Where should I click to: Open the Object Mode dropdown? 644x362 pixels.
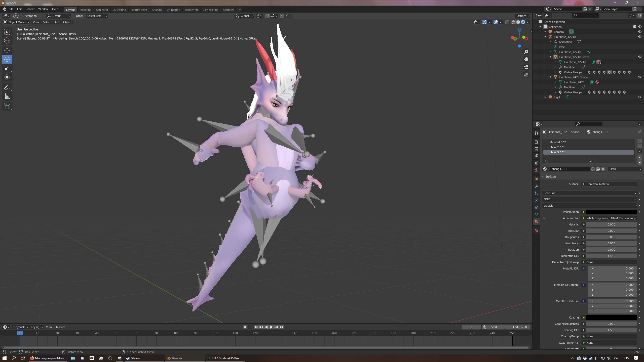16,22
